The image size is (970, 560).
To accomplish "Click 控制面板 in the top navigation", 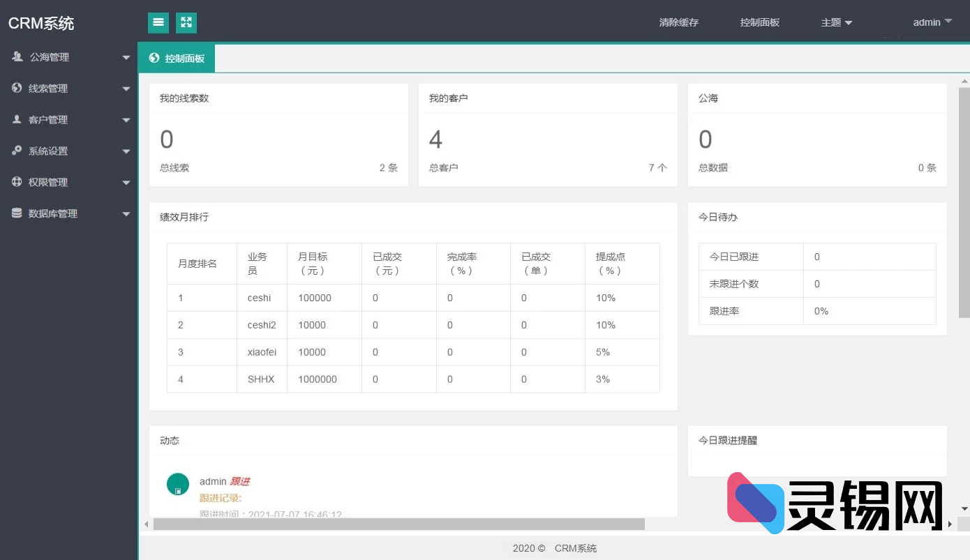I will (760, 22).
